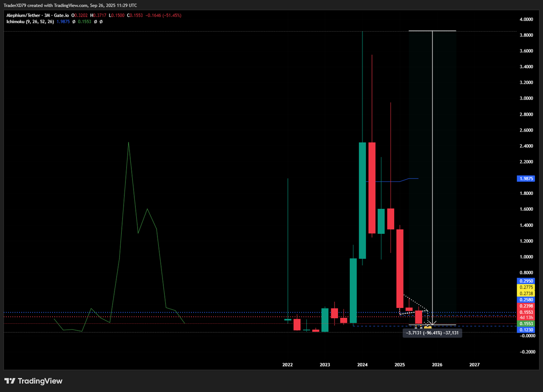Click the yellow 0.2775 price tag
Screen dimensions: 543x392
[526, 287]
